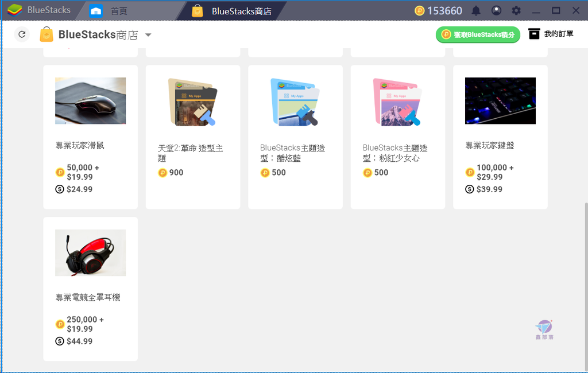Image resolution: width=588 pixels, height=373 pixels.
Task: Click the 153660 points balance
Action: pos(445,11)
